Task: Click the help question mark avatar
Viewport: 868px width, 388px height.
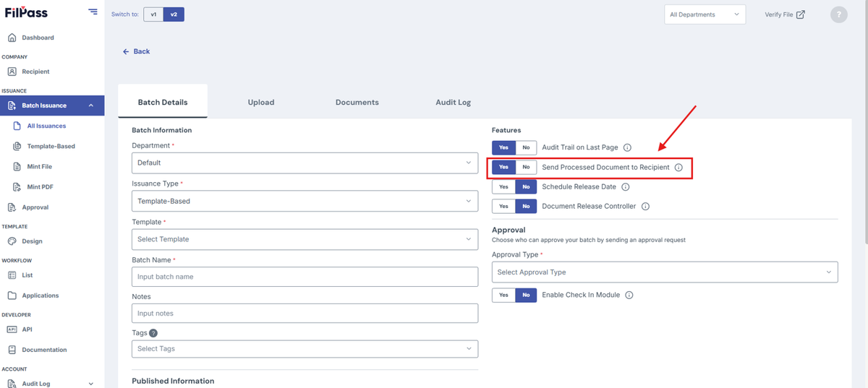Action: point(838,14)
